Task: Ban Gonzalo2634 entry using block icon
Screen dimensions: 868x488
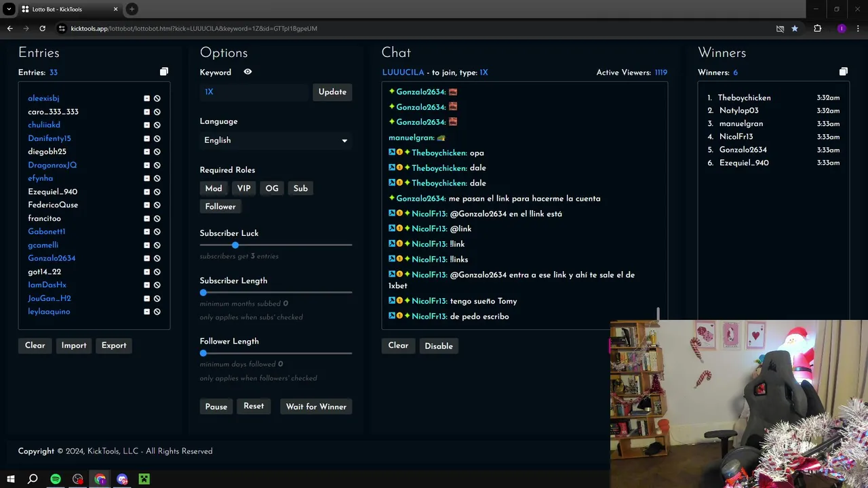Action: click(x=157, y=258)
